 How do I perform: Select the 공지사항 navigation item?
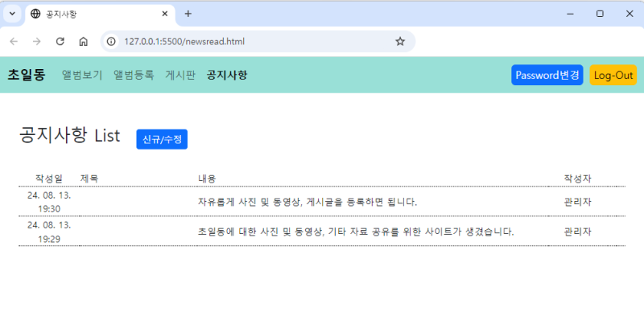227,75
